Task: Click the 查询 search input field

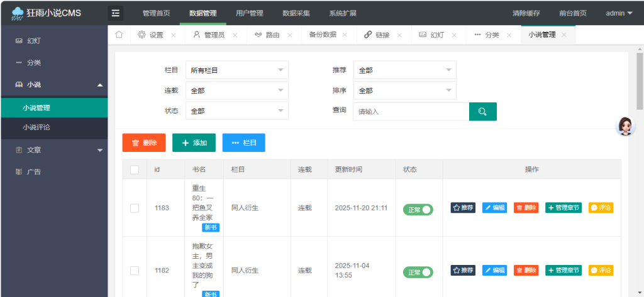Action: point(411,111)
